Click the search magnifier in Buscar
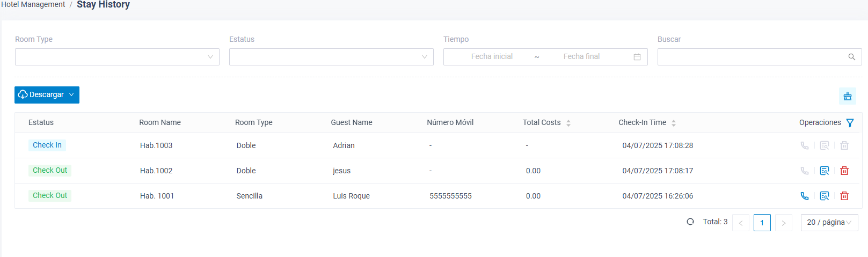Screen dimensions: 868x257 click(851, 57)
